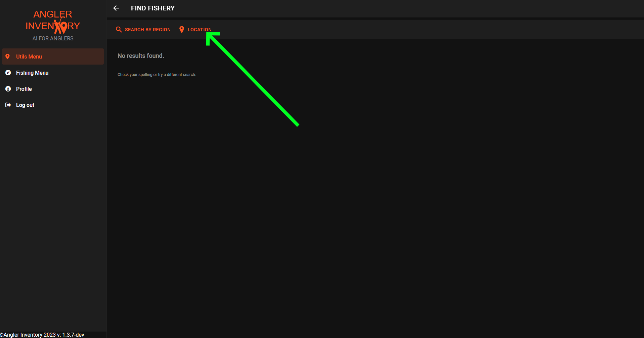Click the Find Fishery page title
This screenshot has height=338, width=644.
click(x=153, y=8)
